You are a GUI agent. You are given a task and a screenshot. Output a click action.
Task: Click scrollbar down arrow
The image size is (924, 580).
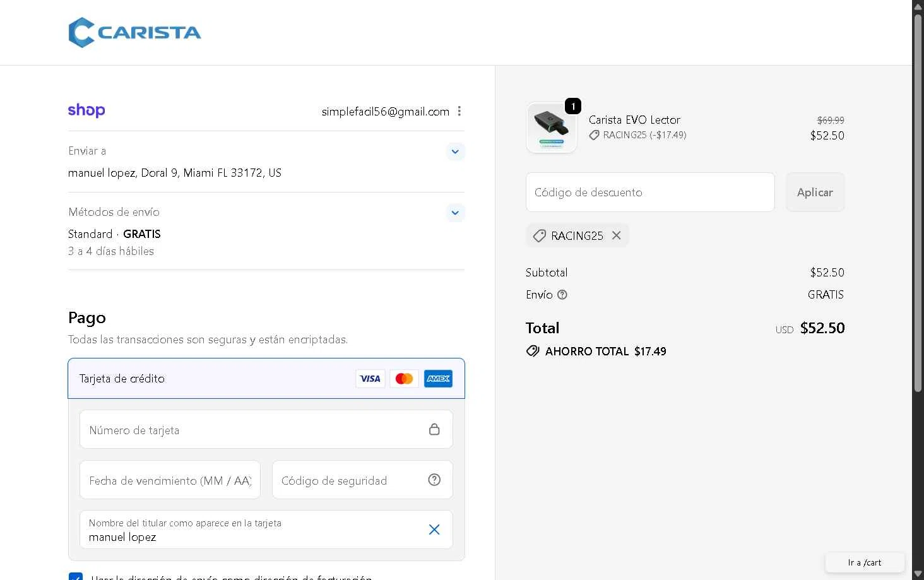[918, 574]
